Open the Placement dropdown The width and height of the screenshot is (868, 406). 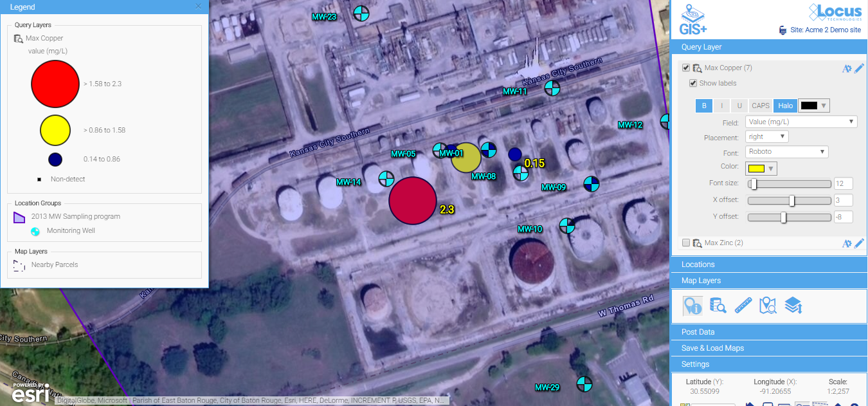tap(767, 136)
